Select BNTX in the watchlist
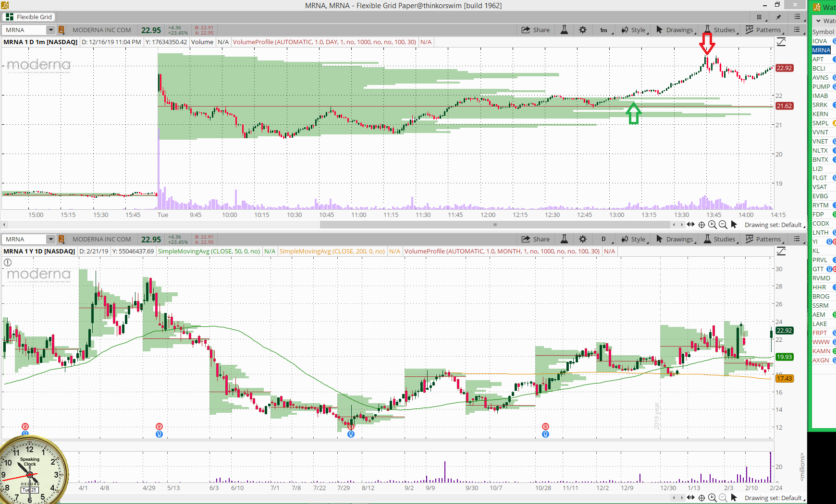Image resolution: width=836 pixels, height=504 pixels. point(820,159)
